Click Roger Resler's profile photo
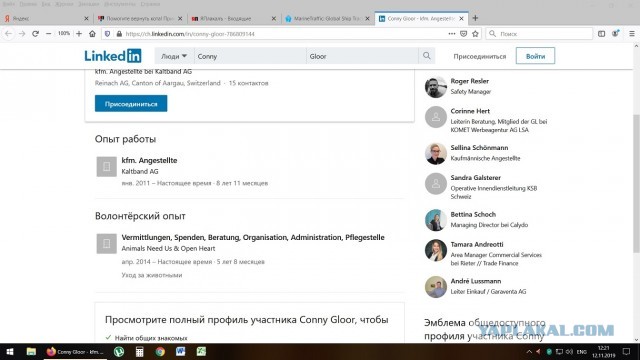 (x=436, y=87)
